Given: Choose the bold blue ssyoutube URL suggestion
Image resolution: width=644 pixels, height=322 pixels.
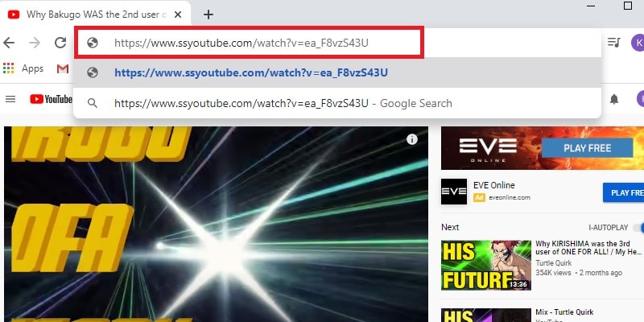Looking at the screenshot, I should [251, 72].
